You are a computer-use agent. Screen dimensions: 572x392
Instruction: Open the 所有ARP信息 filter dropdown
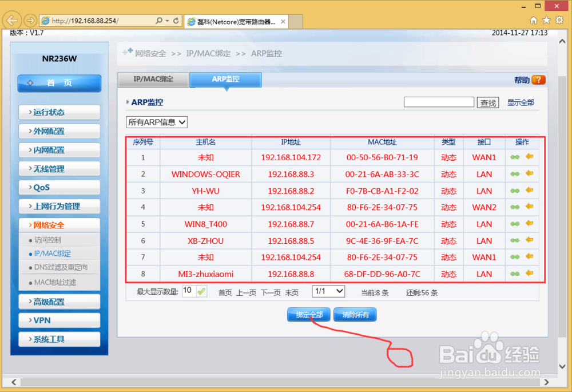156,122
